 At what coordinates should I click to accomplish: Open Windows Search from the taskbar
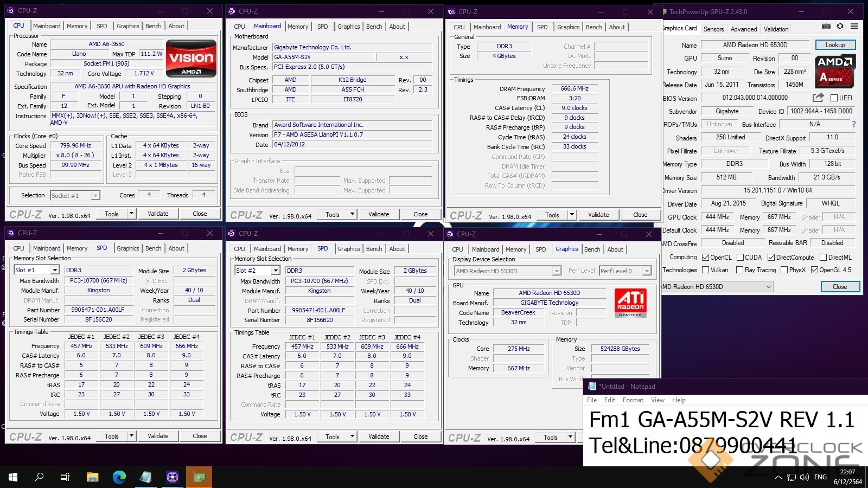coord(39,477)
